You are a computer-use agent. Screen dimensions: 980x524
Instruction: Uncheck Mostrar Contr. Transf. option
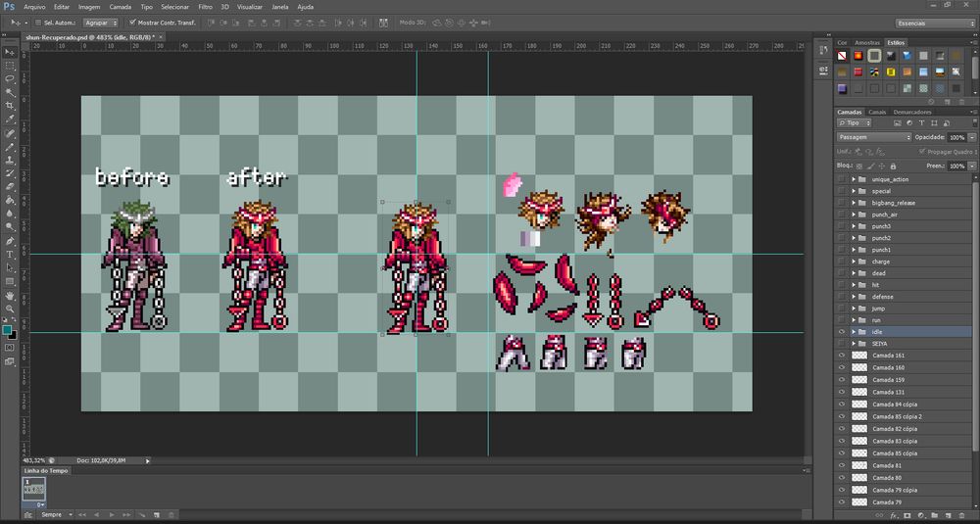click(x=133, y=22)
